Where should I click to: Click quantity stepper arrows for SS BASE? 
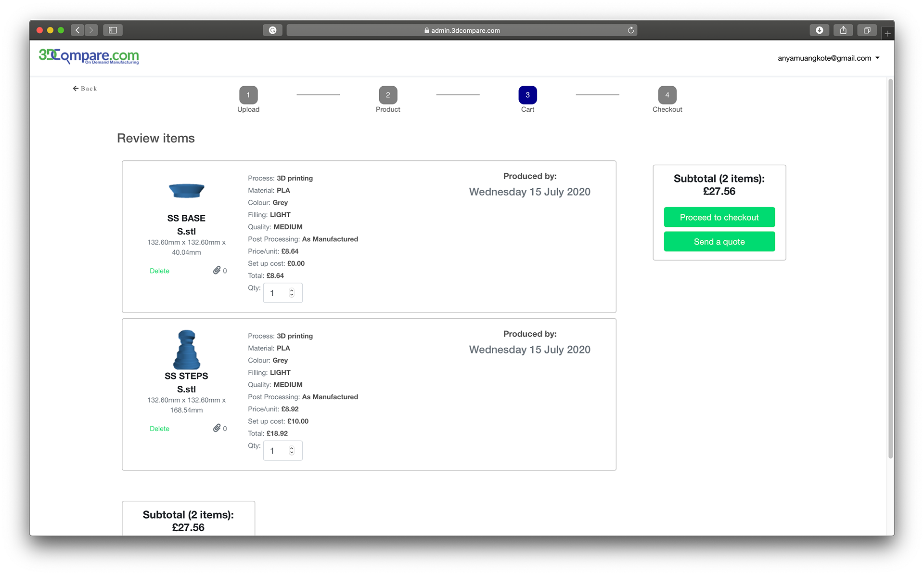pyautogui.click(x=292, y=293)
